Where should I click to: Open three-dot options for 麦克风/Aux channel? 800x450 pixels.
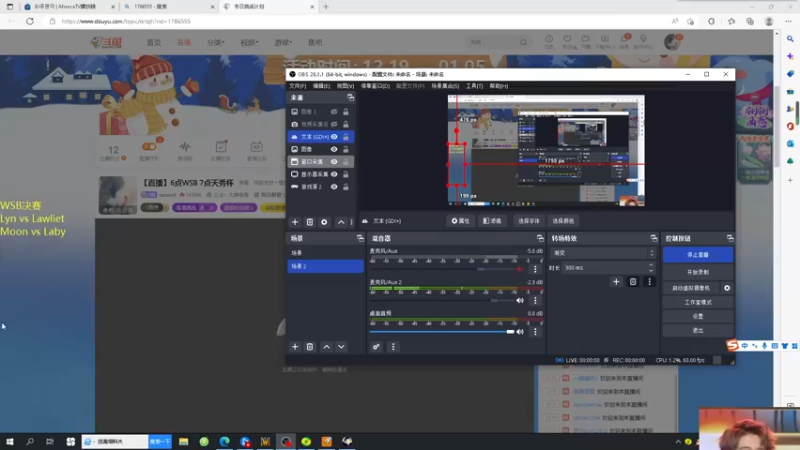pos(535,269)
